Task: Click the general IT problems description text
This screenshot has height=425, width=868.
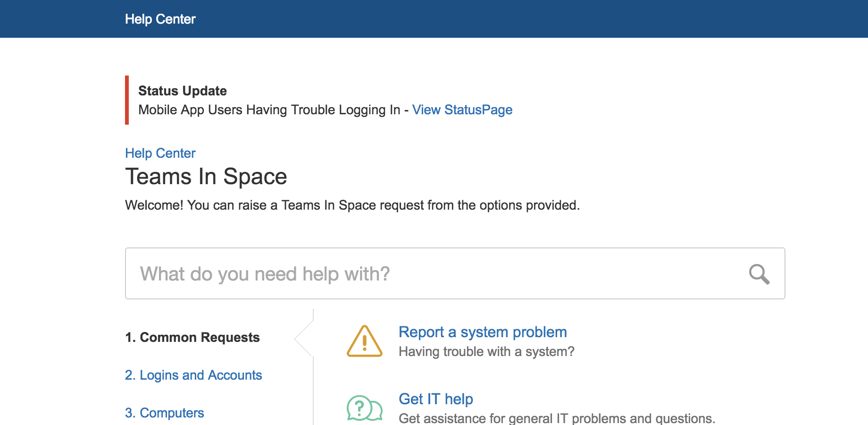Action: pos(557,418)
